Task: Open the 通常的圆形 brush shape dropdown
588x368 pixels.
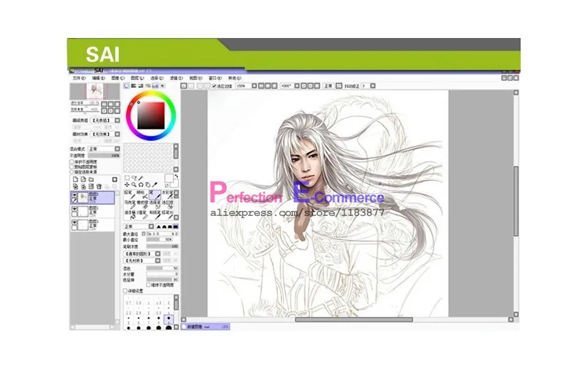Action: click(x=142, y=254)
